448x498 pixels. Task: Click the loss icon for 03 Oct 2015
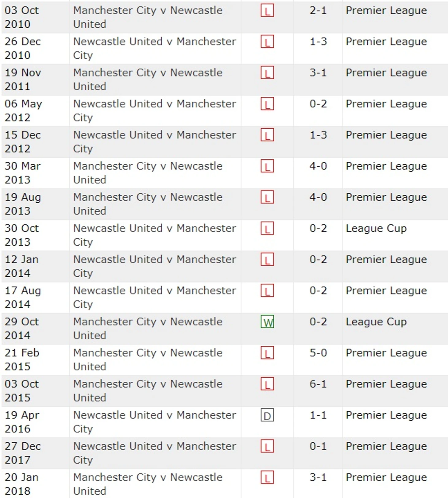pyautogui.click(x=267, y=385)
